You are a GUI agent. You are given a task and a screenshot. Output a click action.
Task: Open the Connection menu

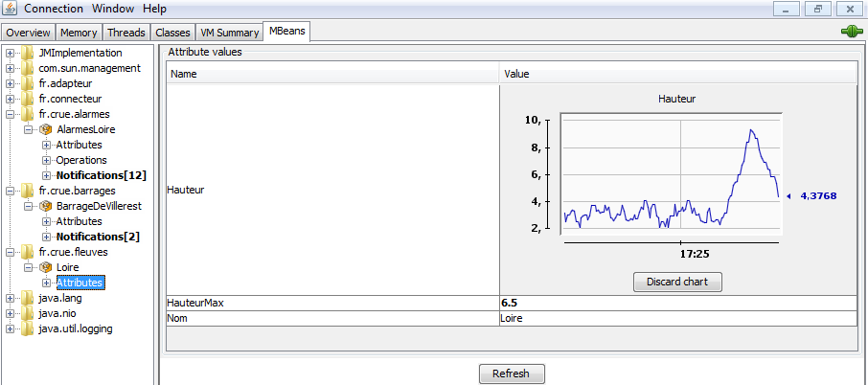pos(55,8)
